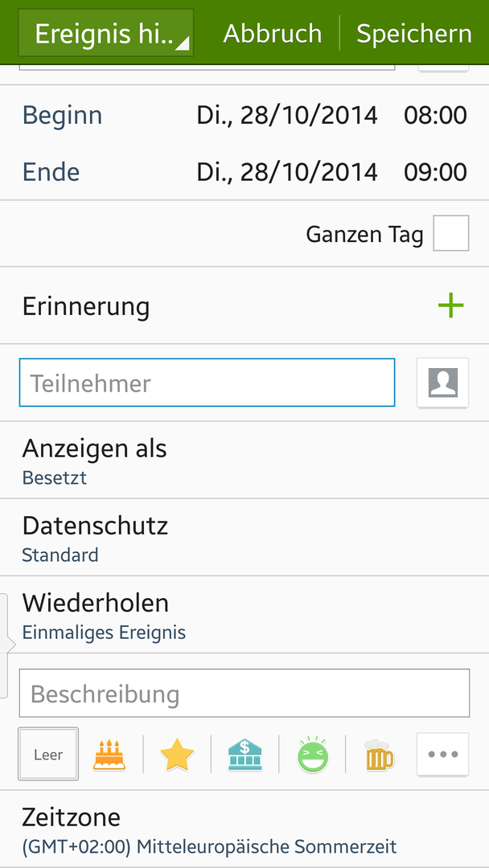Select the laughing green face sticker
Screen dimensions: 489x868
pos(313,754)
